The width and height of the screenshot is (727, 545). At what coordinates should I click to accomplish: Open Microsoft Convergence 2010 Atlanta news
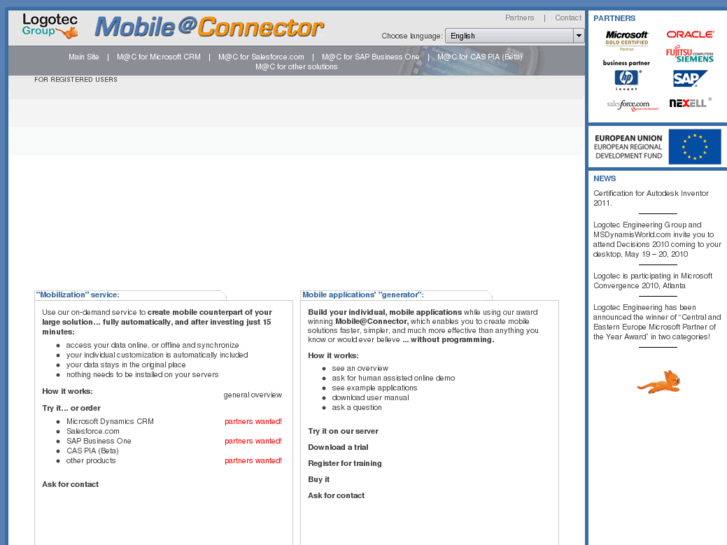[x=653, y=281]
